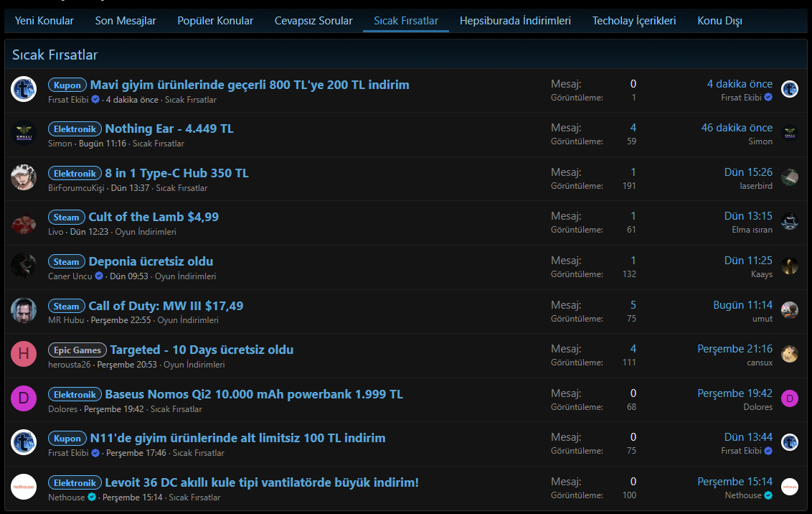812x514 pixels.
Task: Click Dolores' last poster avatar beside Perşembe 19:42
Action: (x=790, y=398)
